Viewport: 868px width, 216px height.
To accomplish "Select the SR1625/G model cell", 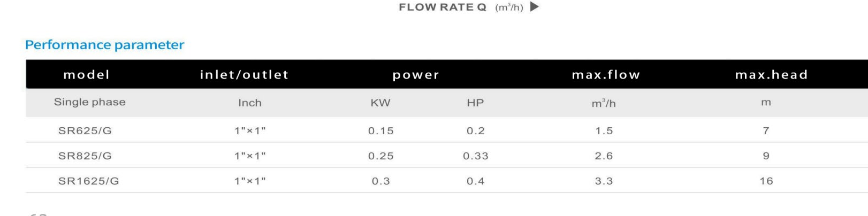I will (89, 181).
